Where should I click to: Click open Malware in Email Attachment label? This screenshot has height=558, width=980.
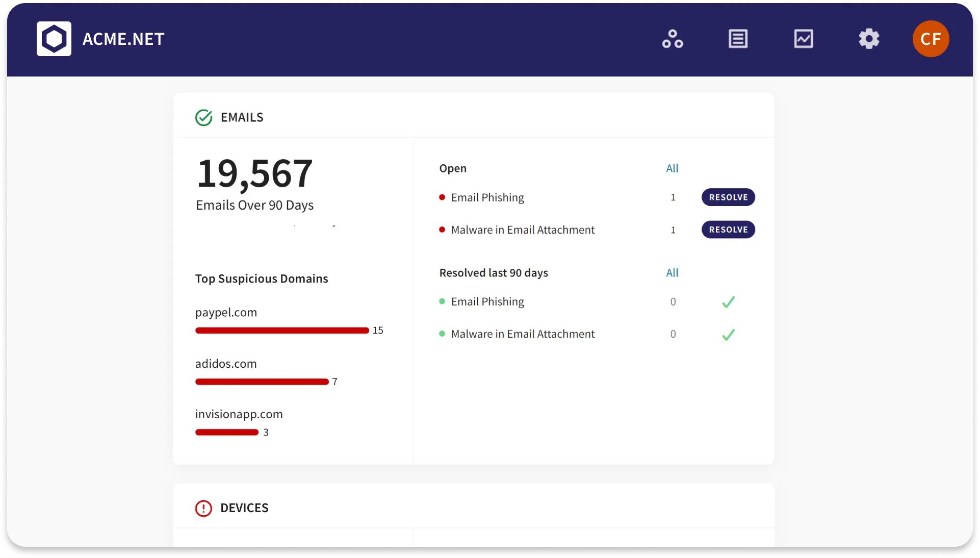(x=523, y=230)
